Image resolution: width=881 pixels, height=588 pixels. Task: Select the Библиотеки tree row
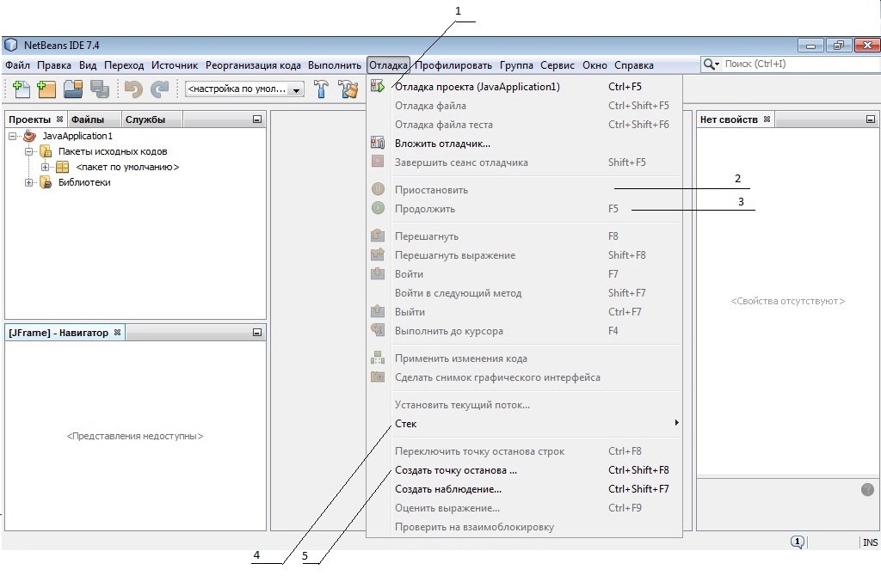point(84,182)
